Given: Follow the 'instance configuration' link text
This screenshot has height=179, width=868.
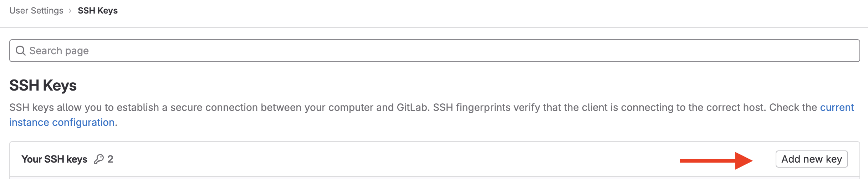Looking at the screenshot, I should coord(62,122).
